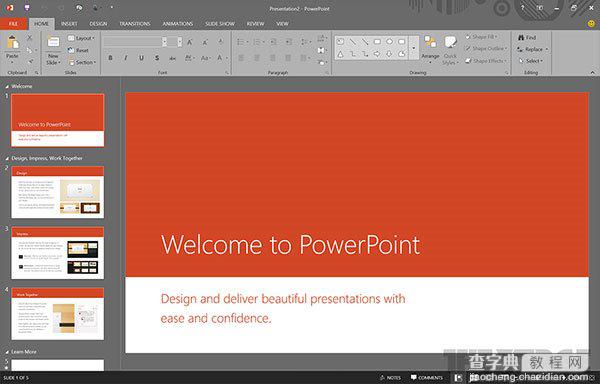Switch to the INSERT tab
This screenshot has height=384, width=600.
point(69,24)
